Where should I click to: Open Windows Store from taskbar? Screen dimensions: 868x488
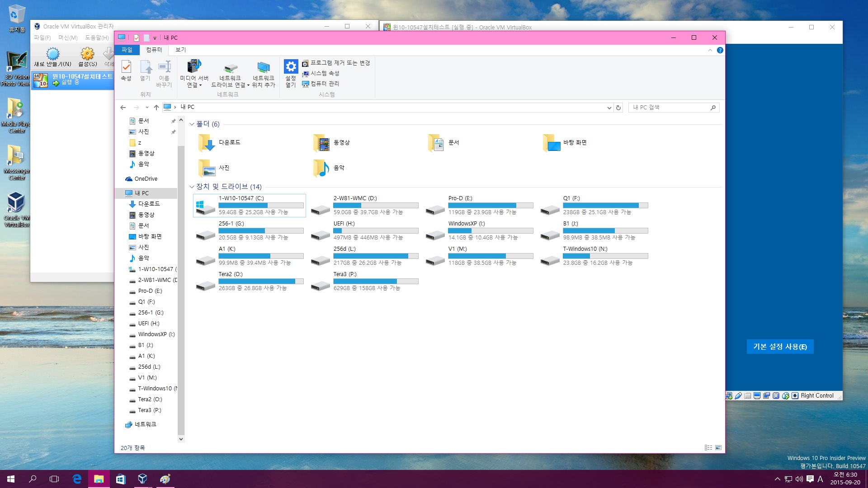point(121,479)
